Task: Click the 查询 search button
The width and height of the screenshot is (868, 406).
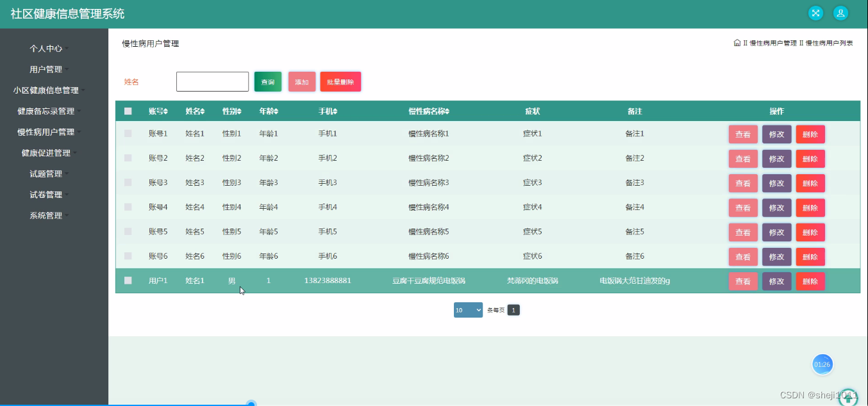Action: tap(267, 81)
